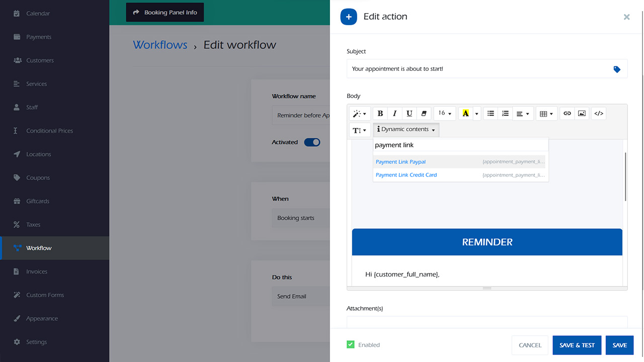Image resolution: width=644 pixels, height=362 pixels.
Task: Insert an ordered numbered list
Action: point(505,114)
